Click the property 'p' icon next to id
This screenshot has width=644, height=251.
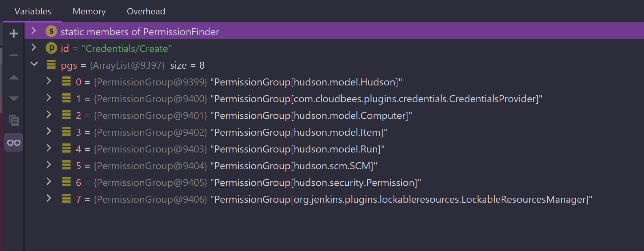51,48
